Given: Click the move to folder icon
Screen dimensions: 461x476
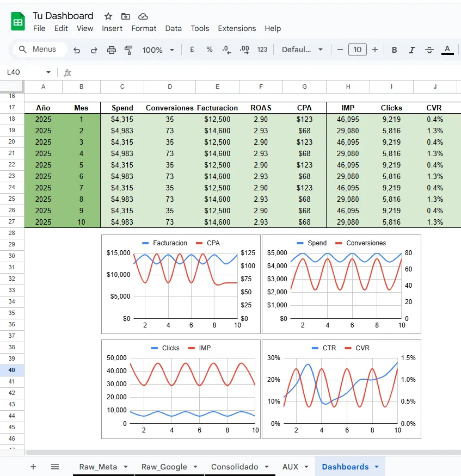Looking at the screenshot, I should pyautogui.click(x=126, y=16).
